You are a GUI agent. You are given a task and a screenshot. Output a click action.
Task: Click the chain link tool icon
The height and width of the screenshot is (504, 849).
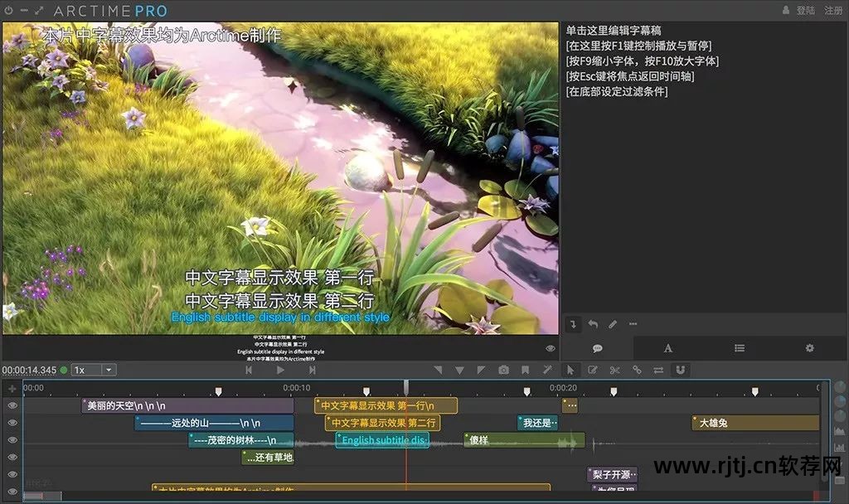click(637, 371)
